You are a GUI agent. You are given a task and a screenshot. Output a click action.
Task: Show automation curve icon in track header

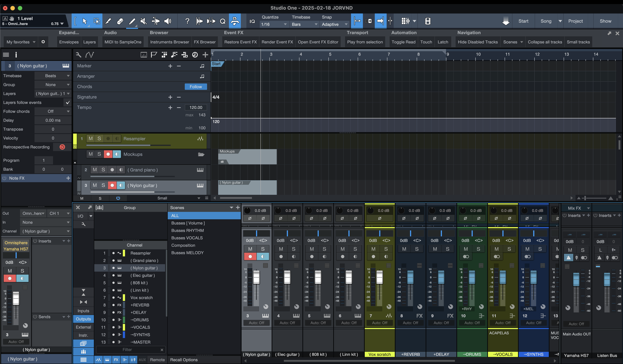(89, 55)
